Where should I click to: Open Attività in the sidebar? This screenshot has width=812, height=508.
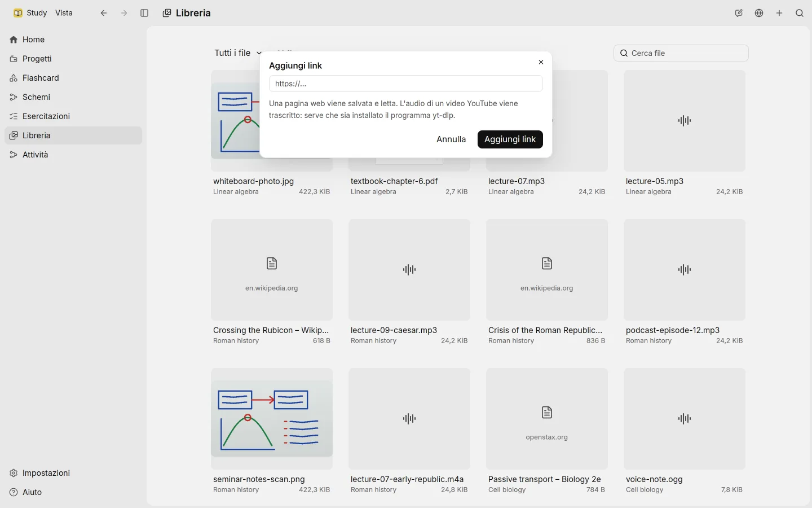click(x=73, y=155)
